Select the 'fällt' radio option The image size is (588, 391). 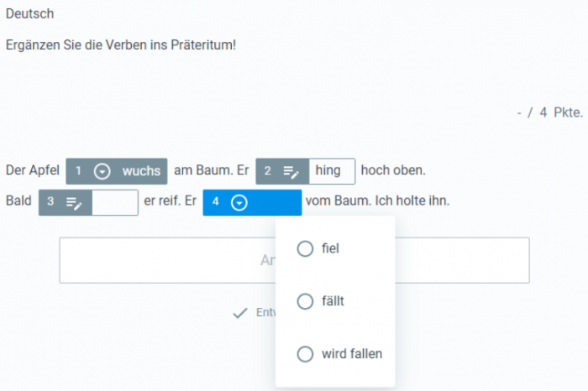point(305,301)
